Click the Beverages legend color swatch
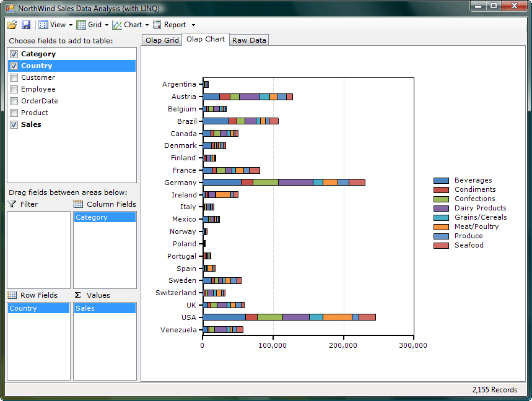The height and width of the screenshot is (401, 532). (x=441, y=181)
